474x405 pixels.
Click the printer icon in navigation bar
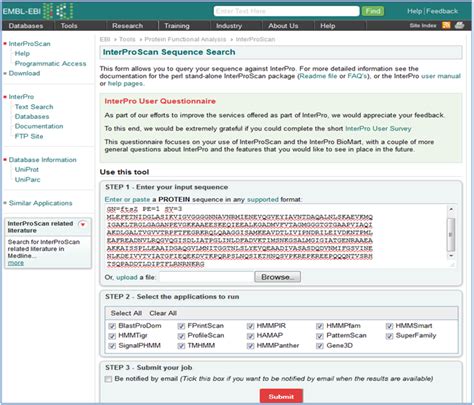(460, 25)
